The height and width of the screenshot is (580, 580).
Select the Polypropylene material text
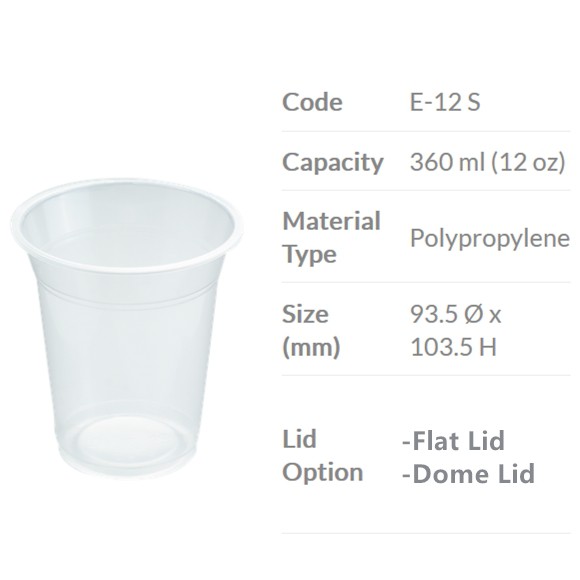(490, 239)
